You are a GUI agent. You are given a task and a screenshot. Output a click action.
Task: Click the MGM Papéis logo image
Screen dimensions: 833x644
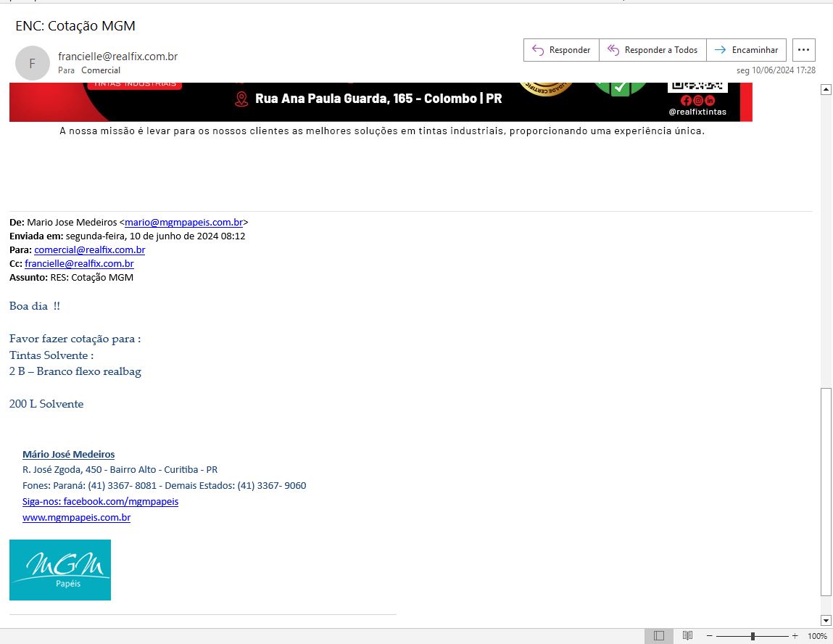(x=60, y=570)
